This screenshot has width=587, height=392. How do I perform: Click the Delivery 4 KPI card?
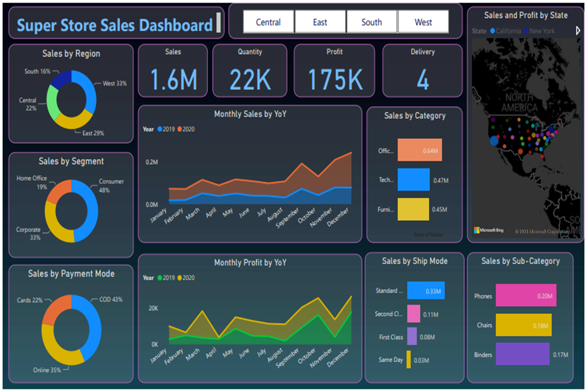point(422,70)
